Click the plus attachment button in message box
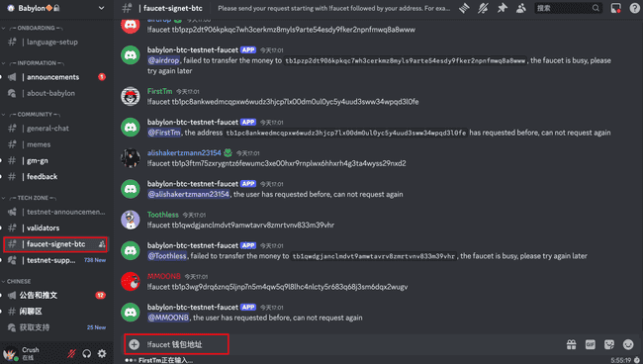The image size is (643, 364). [x=135, y=344]
